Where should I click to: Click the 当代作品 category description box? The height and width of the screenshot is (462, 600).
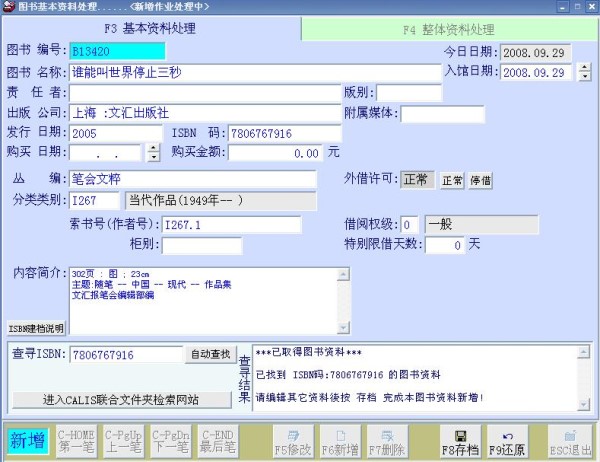(221, 201)
